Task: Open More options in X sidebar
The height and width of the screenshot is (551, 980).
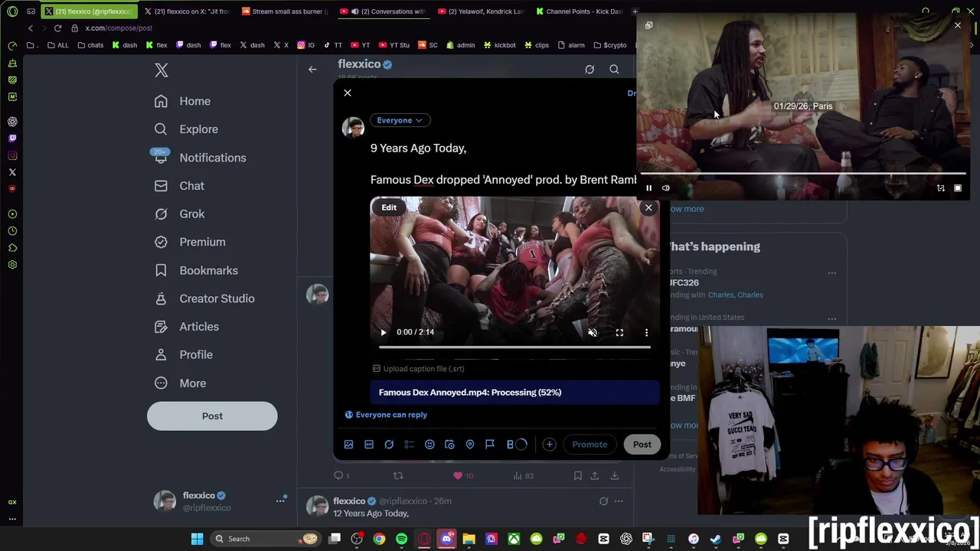Action: pyautogui.click(x=180, y=383)
